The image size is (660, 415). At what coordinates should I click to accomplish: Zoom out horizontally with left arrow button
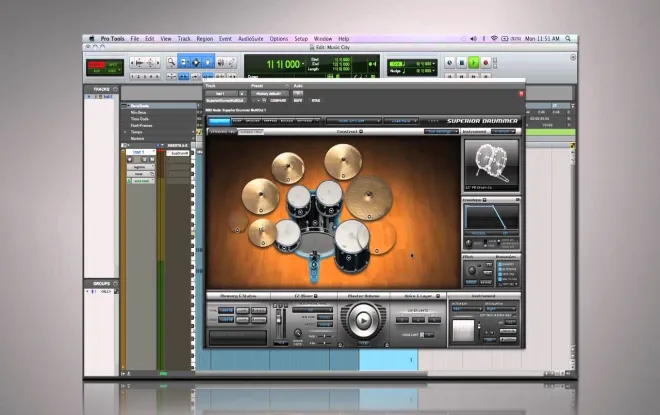132,63
